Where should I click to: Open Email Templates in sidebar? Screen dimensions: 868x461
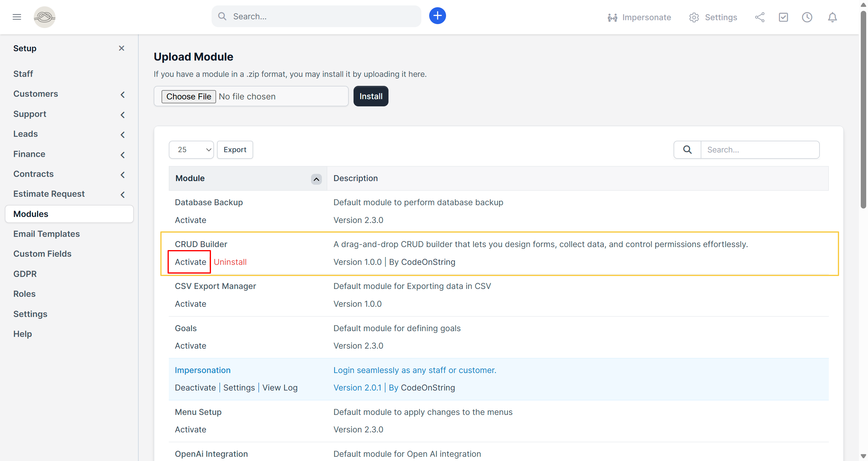(x=46, y=234)
